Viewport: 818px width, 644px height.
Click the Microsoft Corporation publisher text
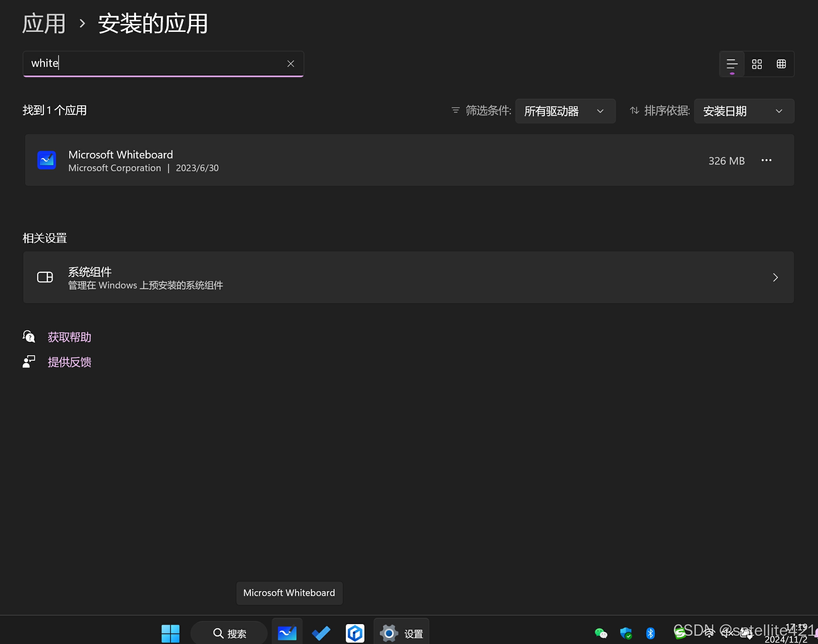(115, 168)
